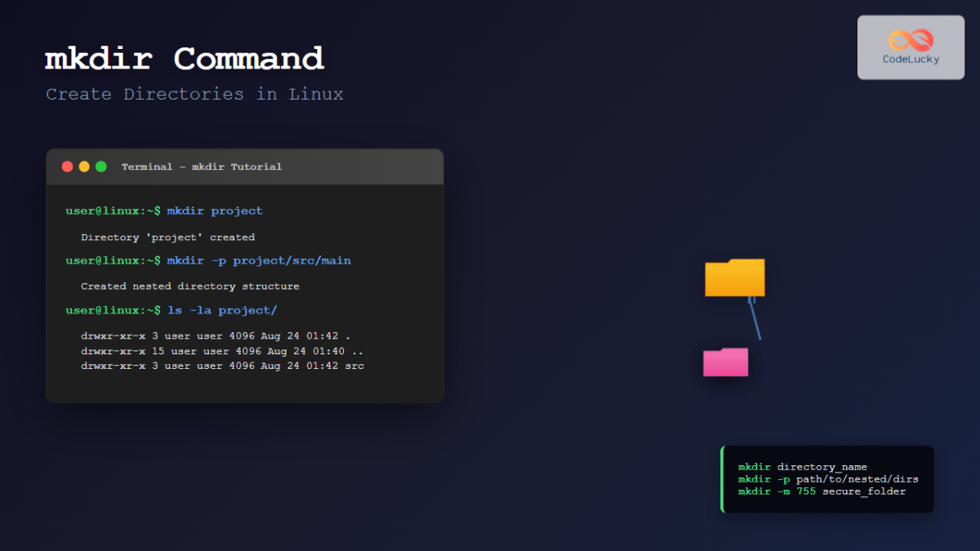The height and width of the screenshot is (551, 980).
Task: Select the 'Create Directories in Linux' subtitle
Action: [x=194, y=94]
